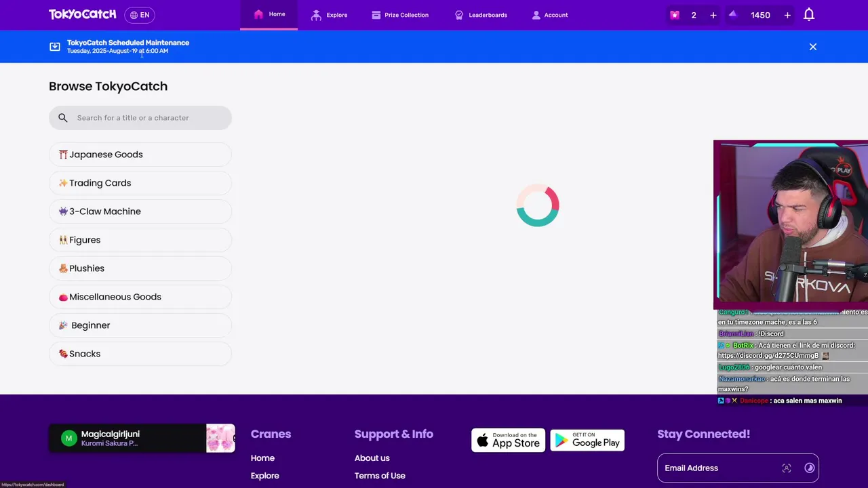Image resolution: width=868 pixels, height=488 pixels.
Task: Open the notifications bell
Action: (x=809, y=15)
